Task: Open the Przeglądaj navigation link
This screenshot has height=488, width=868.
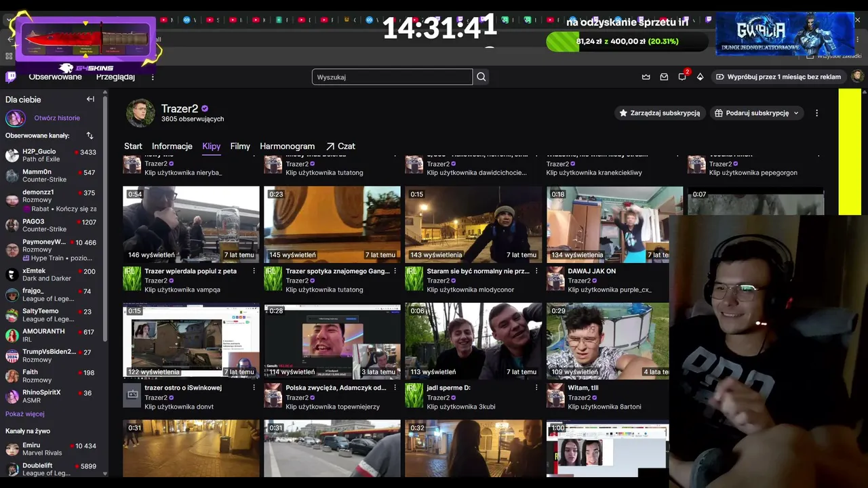Action: [x=115, y=77]
